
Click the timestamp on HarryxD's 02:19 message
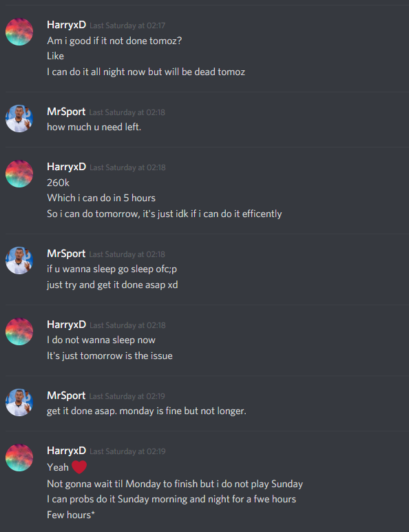[x=127, y=451]
